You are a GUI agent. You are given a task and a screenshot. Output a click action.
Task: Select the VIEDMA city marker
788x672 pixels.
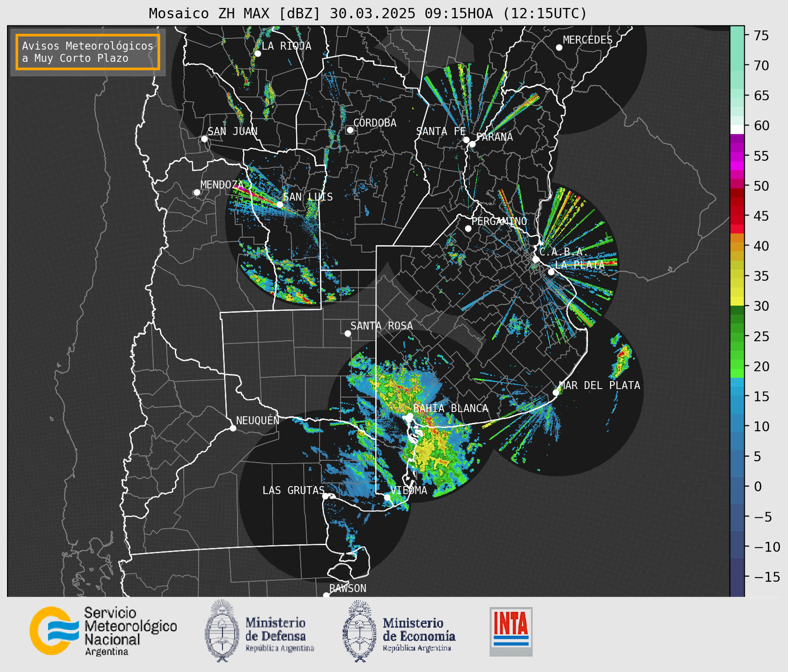click(x=387, y=497)
